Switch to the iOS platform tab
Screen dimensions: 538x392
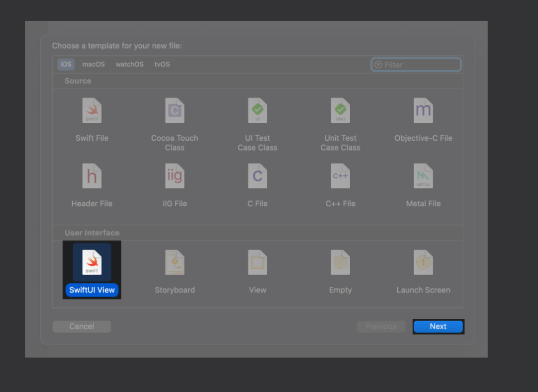click(66, 64)
